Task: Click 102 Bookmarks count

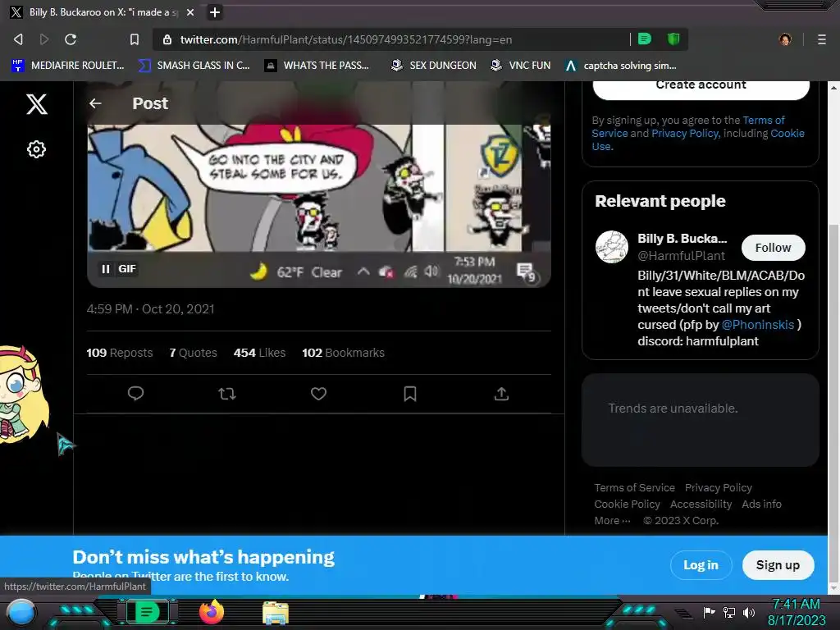Action: click(343, 353)
